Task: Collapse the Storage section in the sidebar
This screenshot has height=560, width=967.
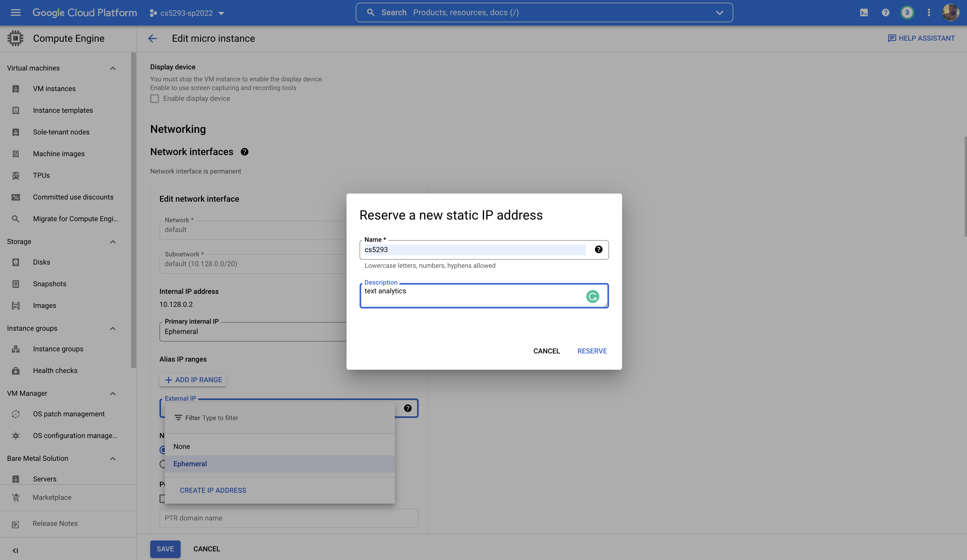Action: point(113,242)
